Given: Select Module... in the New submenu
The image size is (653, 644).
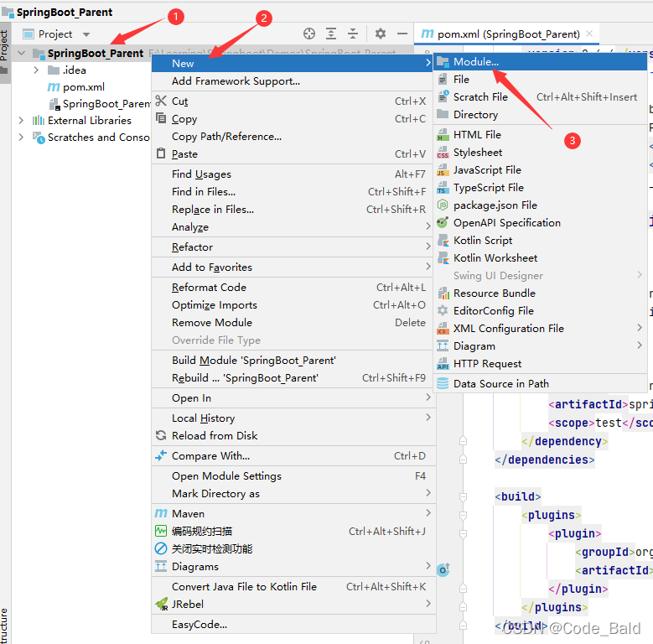Looking at the screenshot, I should [x=540, y=62].
